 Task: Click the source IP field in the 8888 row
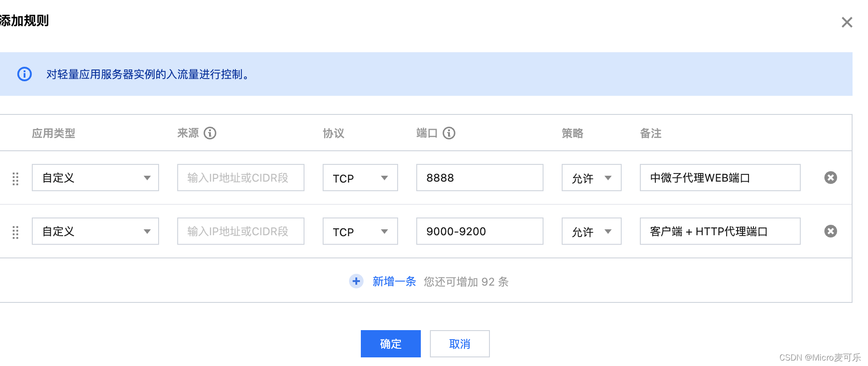coord(241,178)
